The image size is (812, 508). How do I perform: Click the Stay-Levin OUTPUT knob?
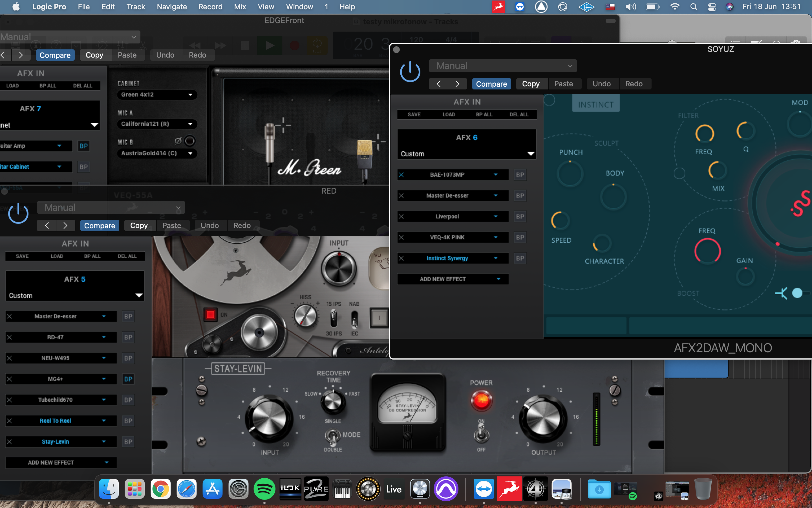[543, 419]
